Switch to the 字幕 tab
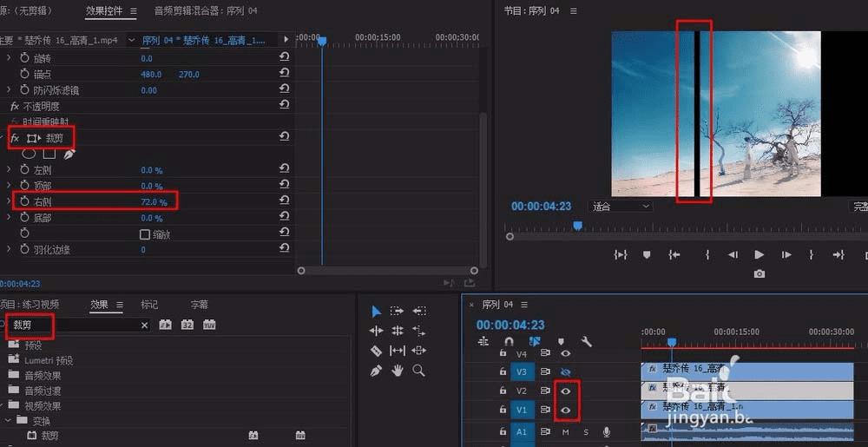Image resolution: width=868 pixels, height=447 pixels. (200, 305)
